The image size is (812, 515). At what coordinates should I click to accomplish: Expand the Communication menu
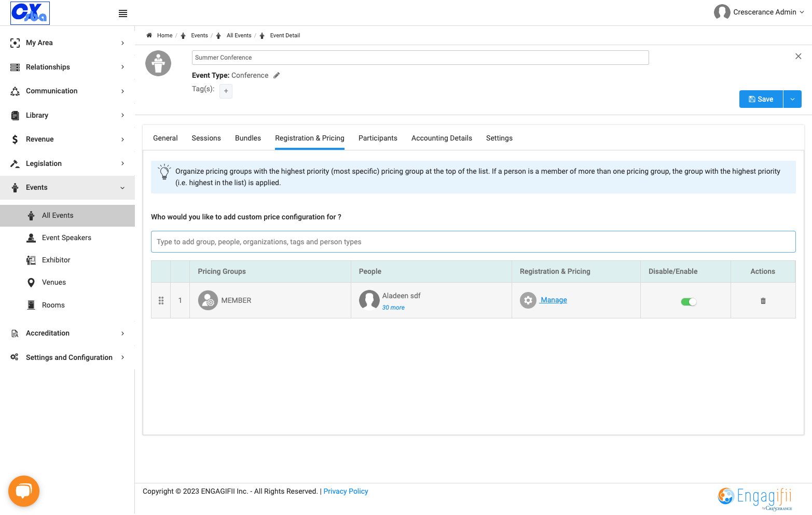pyautogui.click(x=67, y=91)
